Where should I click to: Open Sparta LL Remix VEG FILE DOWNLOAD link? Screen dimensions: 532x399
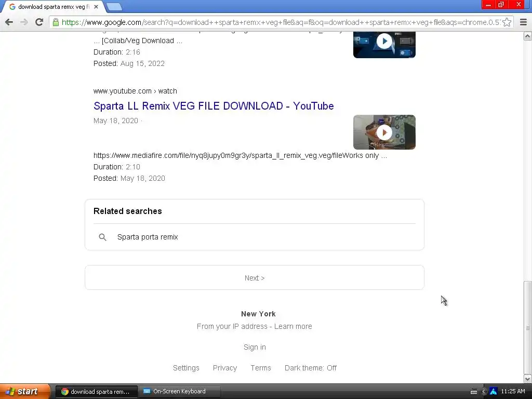pos(214,106)
